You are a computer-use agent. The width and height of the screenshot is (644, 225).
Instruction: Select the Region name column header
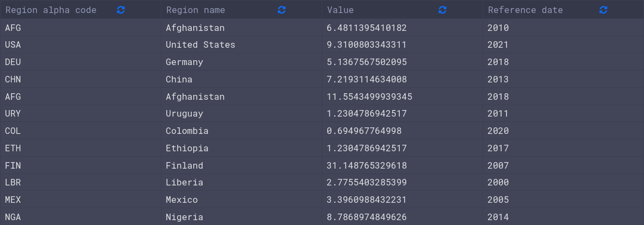(242, 10)
